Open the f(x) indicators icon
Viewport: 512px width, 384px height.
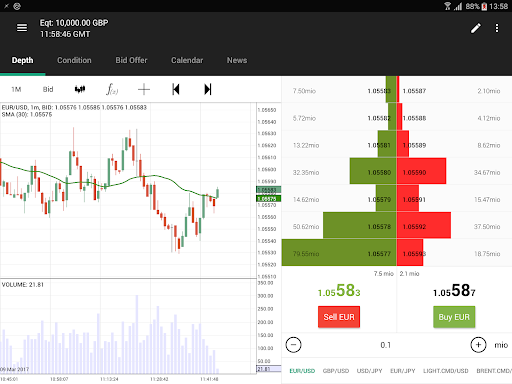pos(112,89)
